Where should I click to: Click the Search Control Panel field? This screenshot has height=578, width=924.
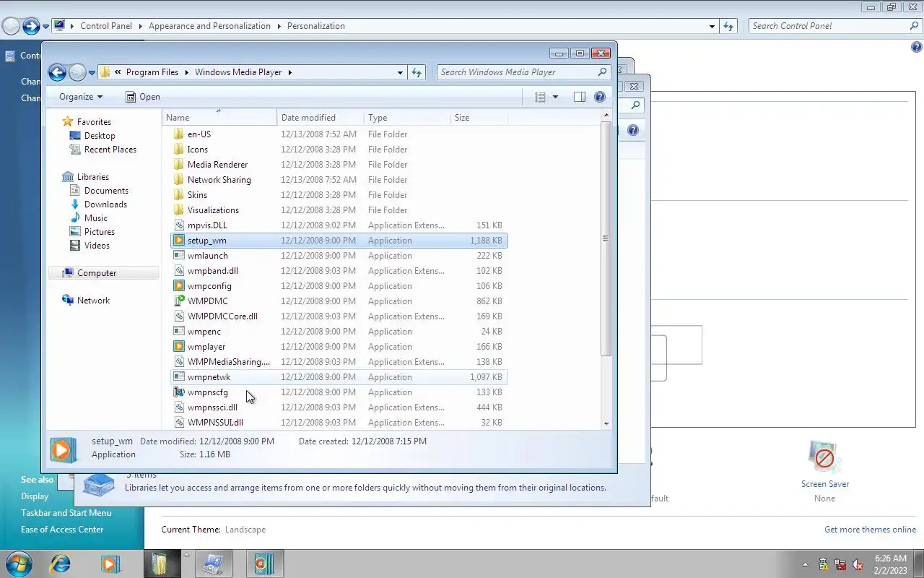(x=835, y=26)
